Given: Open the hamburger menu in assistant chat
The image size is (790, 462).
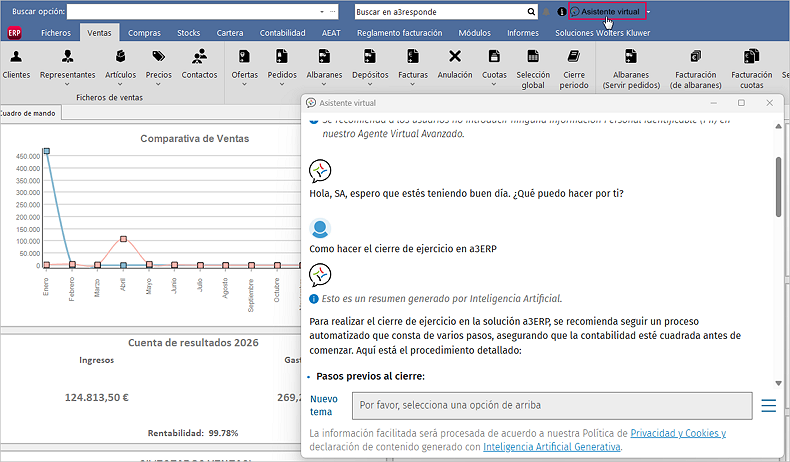Looking at the screenshot, I should point(768,406).
